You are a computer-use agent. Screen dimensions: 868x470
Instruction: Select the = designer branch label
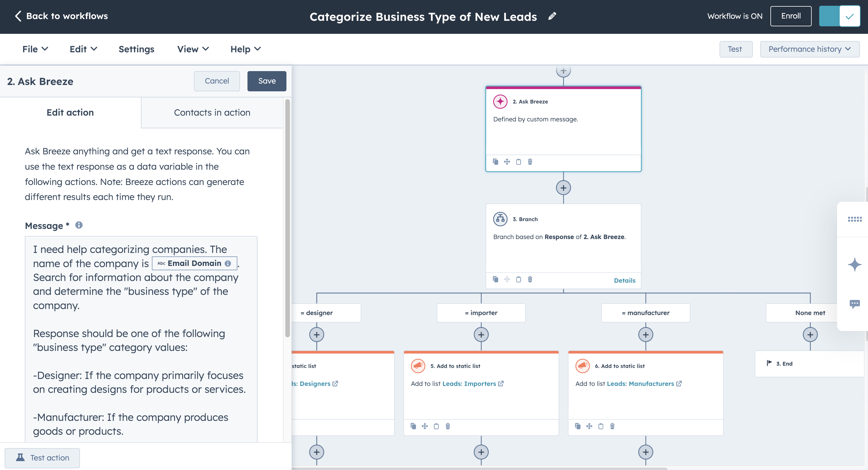pyautogui.click(x=326, y=313)
